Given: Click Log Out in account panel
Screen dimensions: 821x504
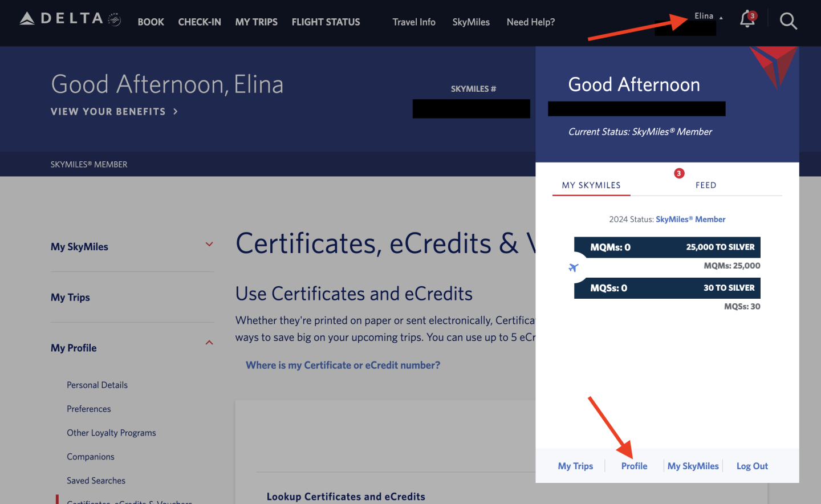Looking at the screenshot, I should click(x=752, y=466).
